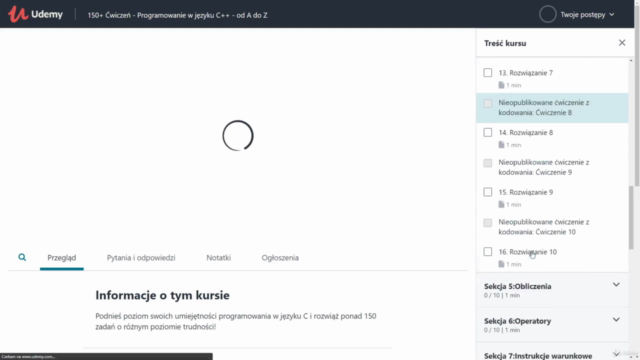Click document icon under Rozwiązanie 10

[x=501, y=264]
